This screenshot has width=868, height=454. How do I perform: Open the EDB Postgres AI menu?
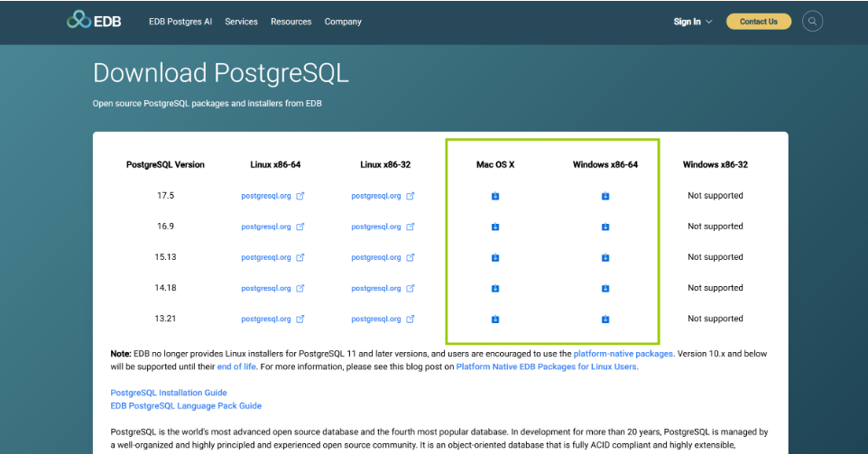click(180, 22)
